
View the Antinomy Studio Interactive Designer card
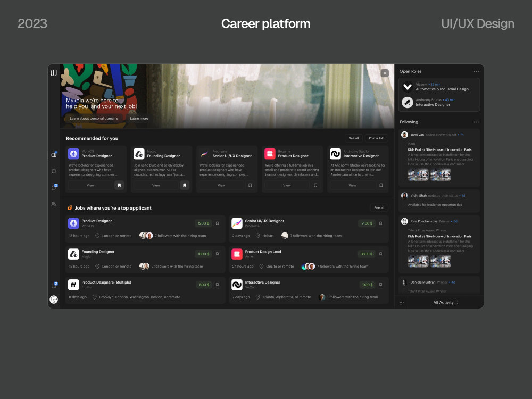click(x=353, y=185)
